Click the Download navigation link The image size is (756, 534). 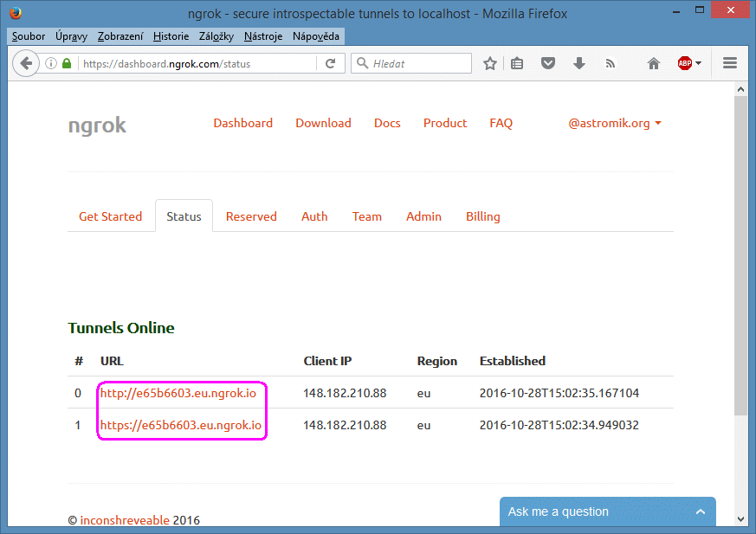pyautogui.click(x=323, y=124)
